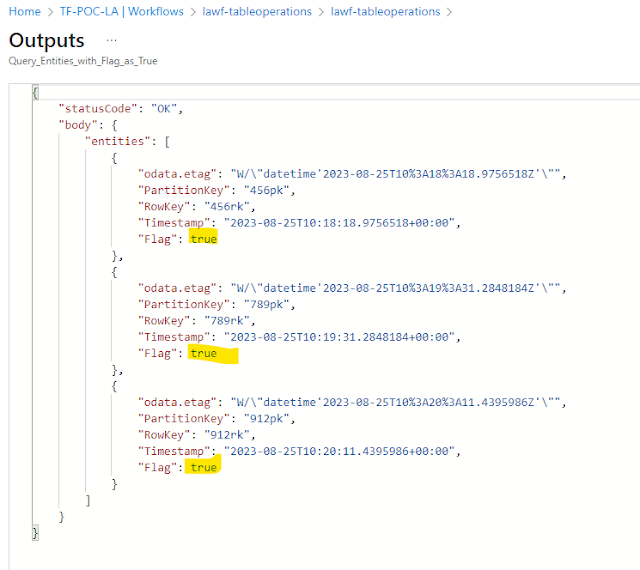The height and width of the screenshot is (570, 640).
Task: Select the RowKey value "456rk"
Action: 227,207
